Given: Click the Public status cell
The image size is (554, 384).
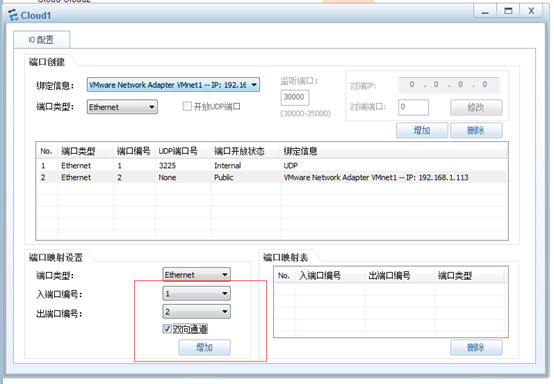Looking at the screenshot, I should 224,177.
